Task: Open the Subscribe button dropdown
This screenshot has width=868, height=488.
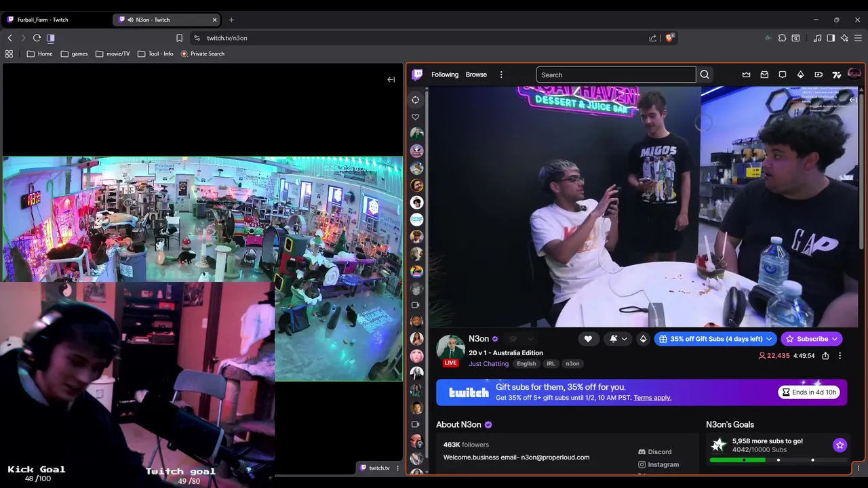Action: click(812, 339)
